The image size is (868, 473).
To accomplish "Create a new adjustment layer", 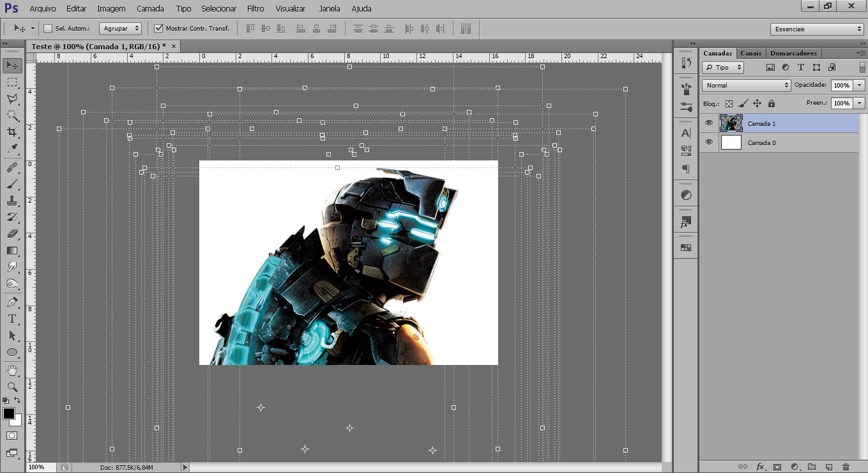I will [x=795, y=467].
